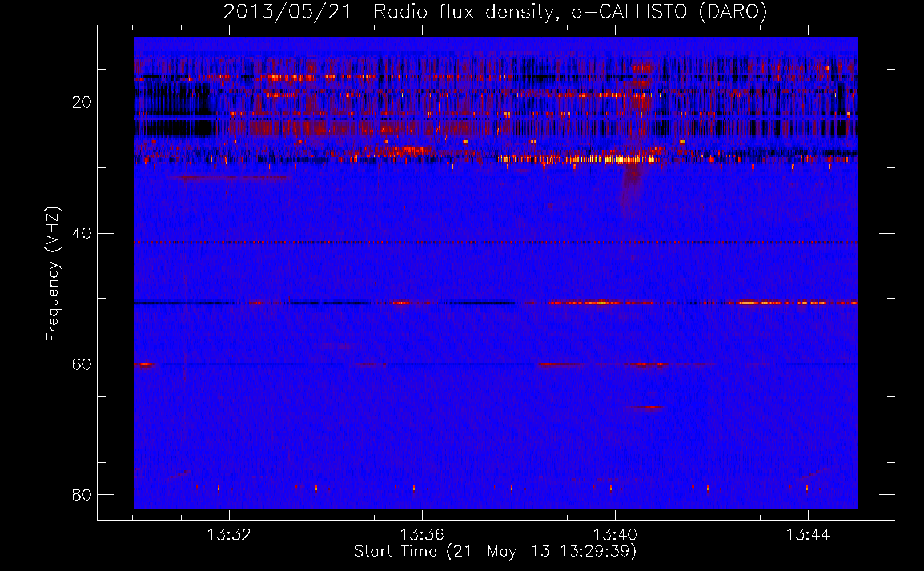The image size is (924, 571).
Task: Click the time tick label "13:44"
Action: [x=808, y=534]
